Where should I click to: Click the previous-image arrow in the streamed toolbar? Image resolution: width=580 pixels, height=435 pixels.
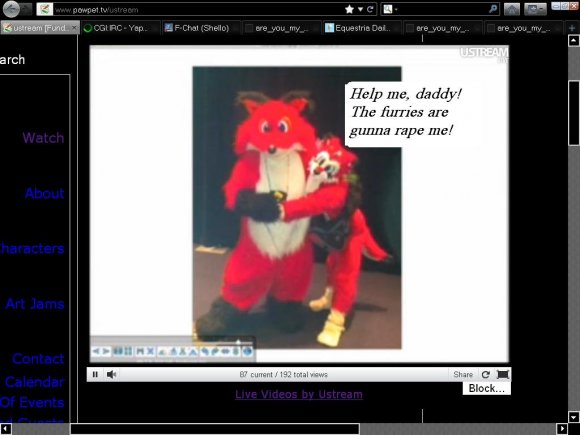(96, 351)
